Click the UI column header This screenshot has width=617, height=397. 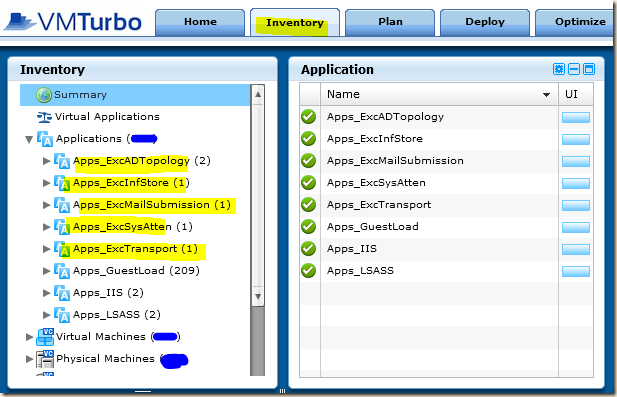pyautogui.click(x=576, y=94)
